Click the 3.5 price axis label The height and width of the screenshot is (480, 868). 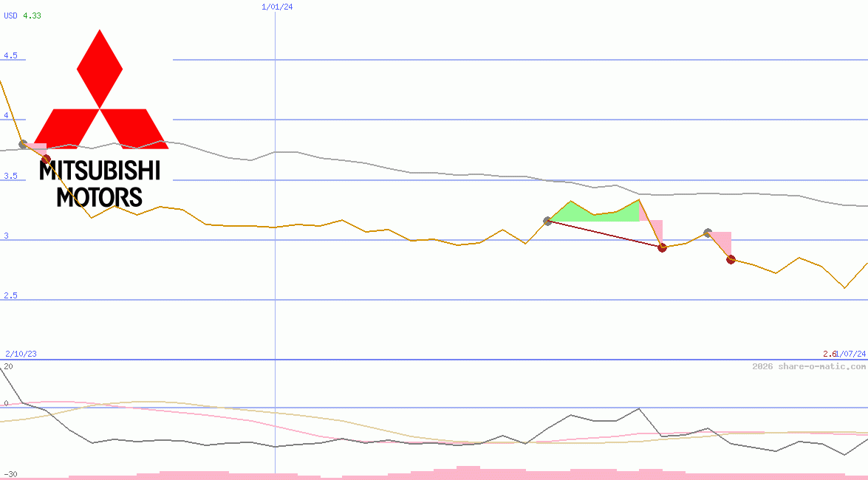[x=10, y=176]
